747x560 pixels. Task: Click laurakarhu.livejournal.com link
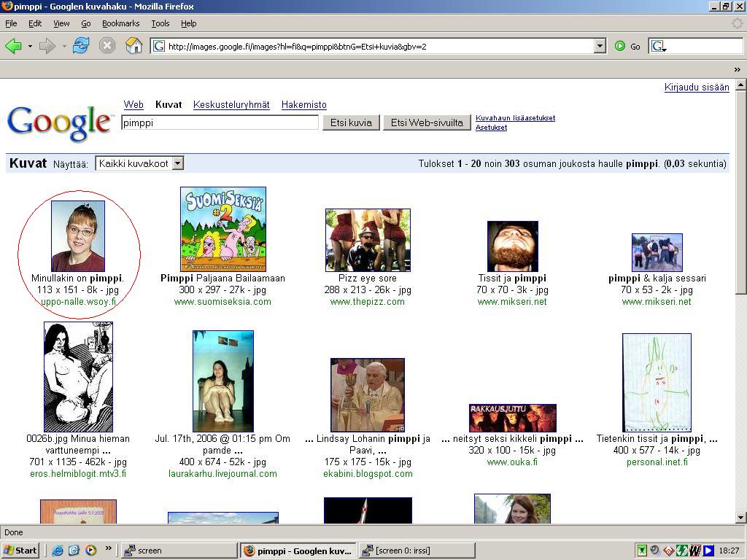coord(222,474)
